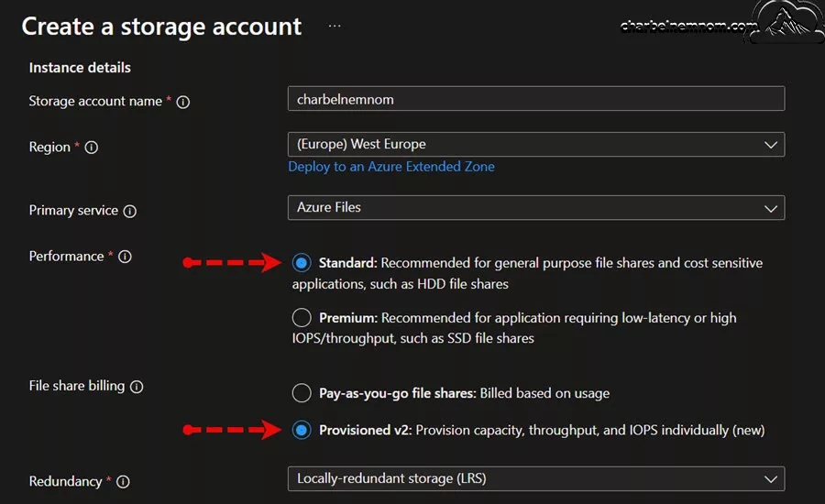This screenshot has height=504, width=825.
Task: Click the Region field label
Action: (49, 148)
